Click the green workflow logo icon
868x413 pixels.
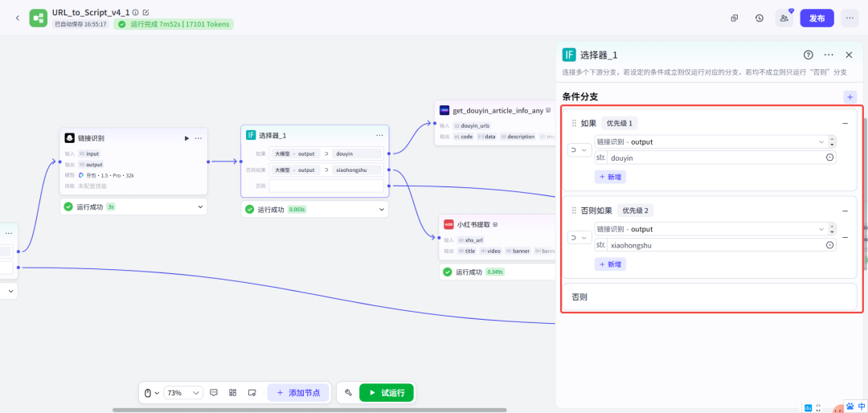39,18
